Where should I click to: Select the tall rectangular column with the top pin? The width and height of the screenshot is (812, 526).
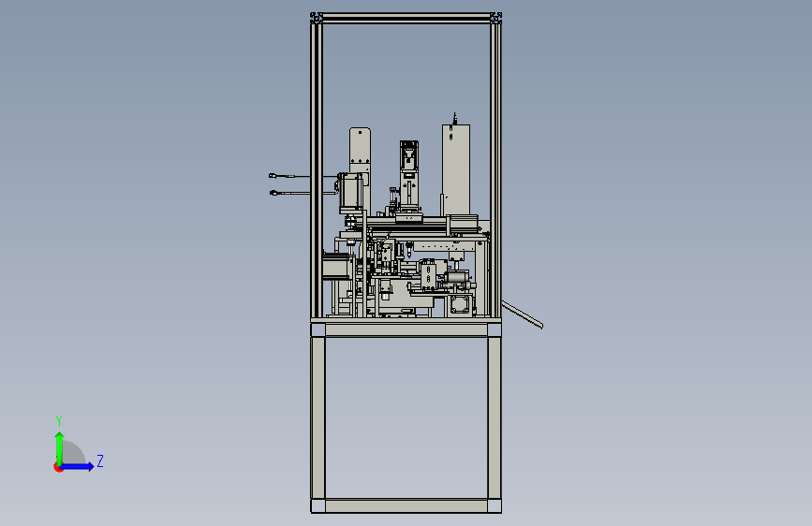point(456,169)
